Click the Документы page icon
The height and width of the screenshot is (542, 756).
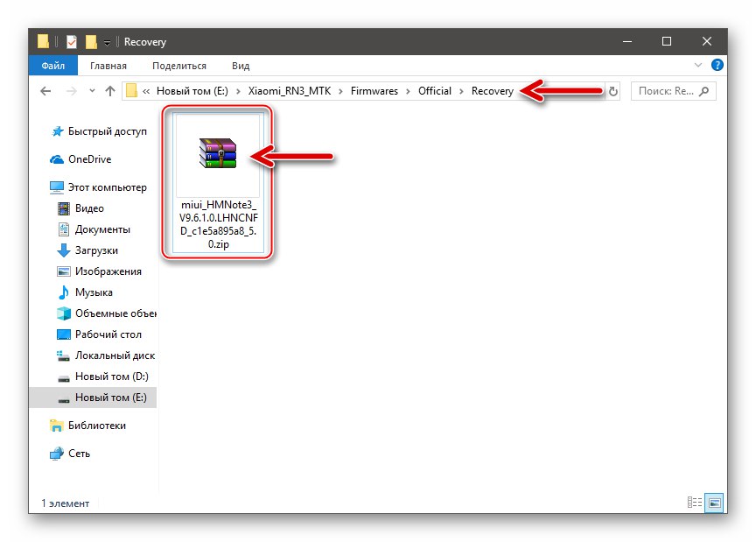[x=64, y=229]
